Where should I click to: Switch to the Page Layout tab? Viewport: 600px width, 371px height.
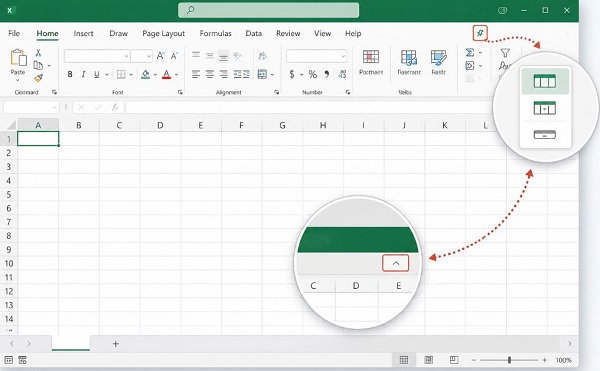tap(163, 33)
